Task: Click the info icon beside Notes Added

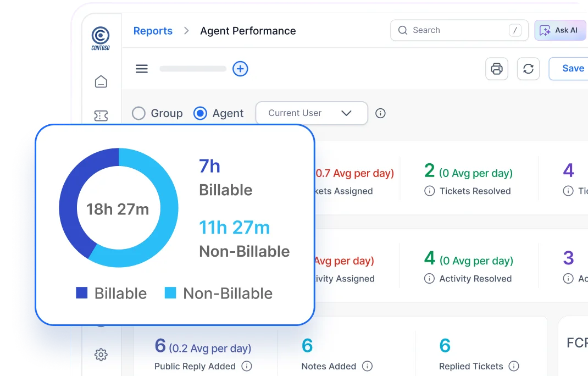Action: tap(367, 366)
